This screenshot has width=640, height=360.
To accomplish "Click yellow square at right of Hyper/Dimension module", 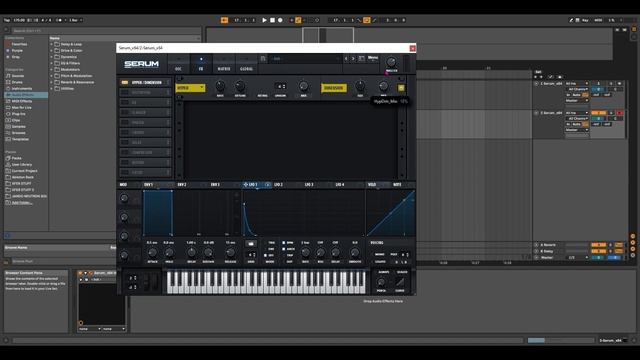I will pos(401,88).
